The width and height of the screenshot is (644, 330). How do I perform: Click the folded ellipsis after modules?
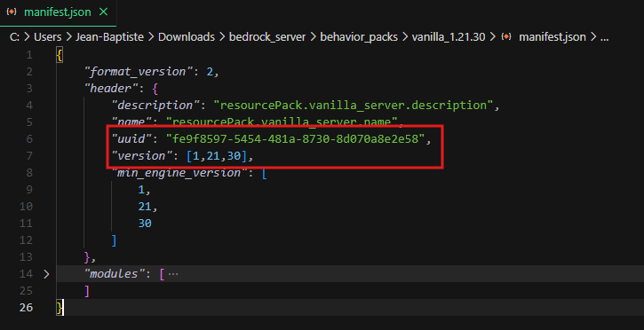[173, 274]
